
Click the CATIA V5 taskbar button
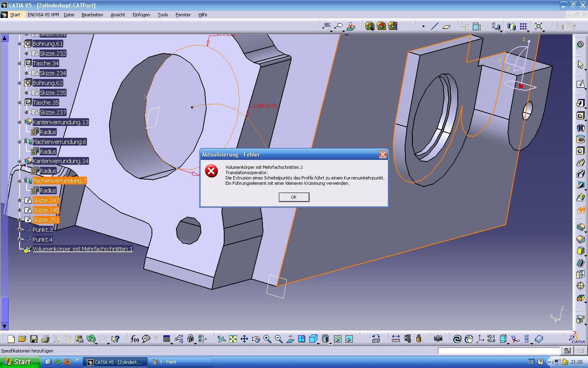pyautogui.click(x=115, y=362)
